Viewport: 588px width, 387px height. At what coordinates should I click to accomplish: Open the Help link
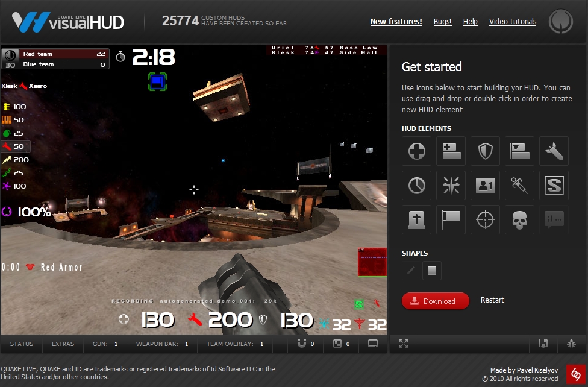(x=471, y=22)
